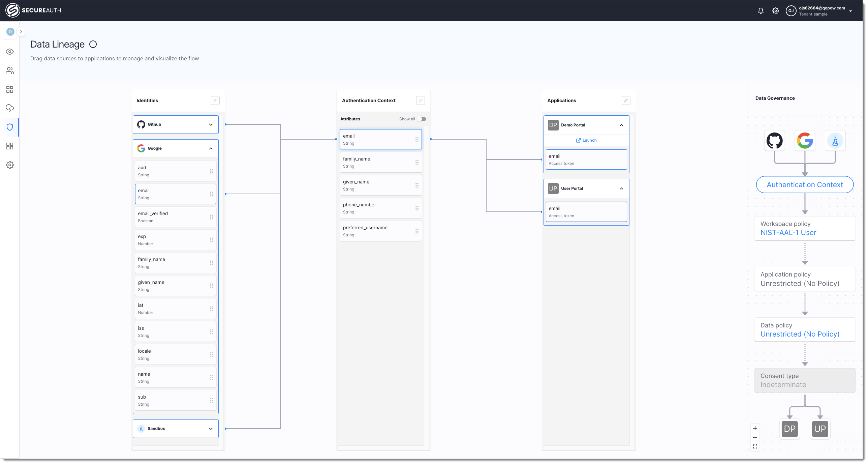Open NIST-AAL-1 User workspace policy
The width and height of the screenshot is (868, 464).
(x=788, y=233)
